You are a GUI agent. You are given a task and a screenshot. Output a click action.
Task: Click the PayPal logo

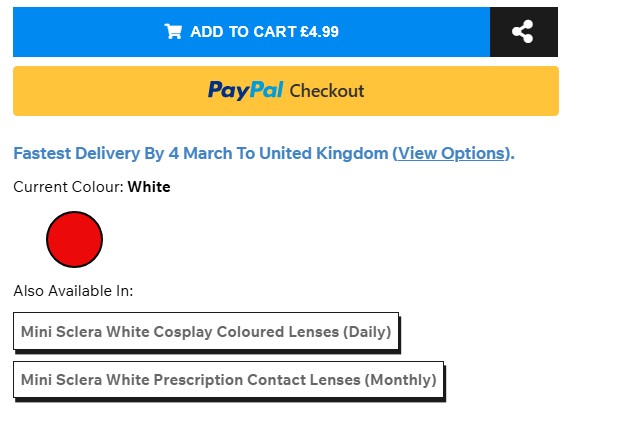click(x=245, y=91)
